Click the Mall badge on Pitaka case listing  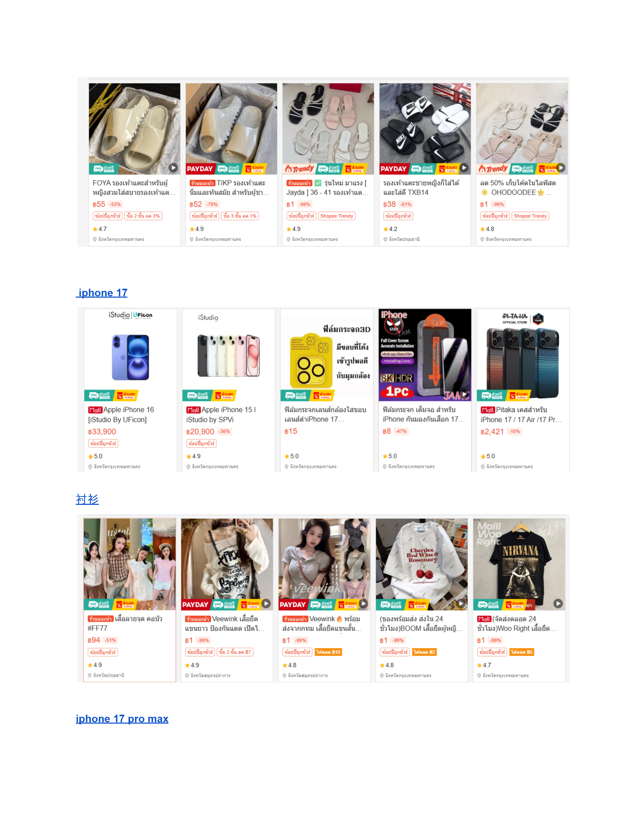coord(487,410)
